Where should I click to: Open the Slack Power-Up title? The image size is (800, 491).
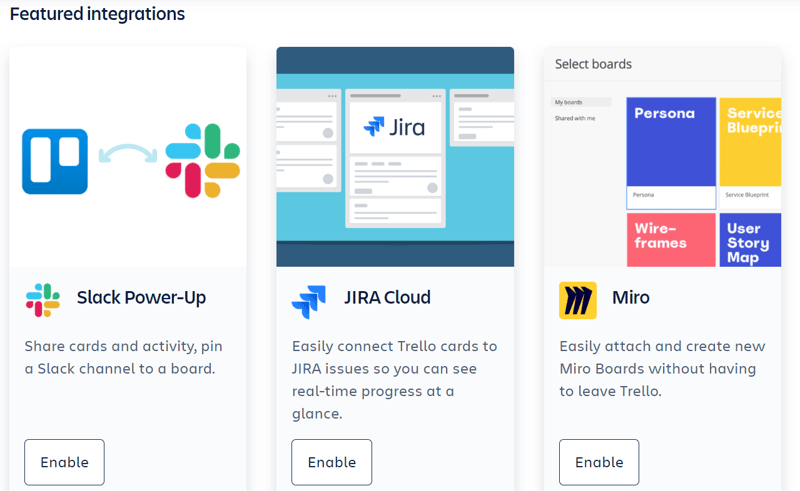(141, 298)
